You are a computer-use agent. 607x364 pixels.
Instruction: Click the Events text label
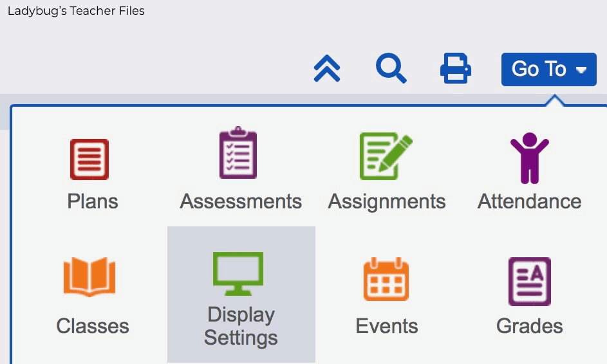[387, 326]
